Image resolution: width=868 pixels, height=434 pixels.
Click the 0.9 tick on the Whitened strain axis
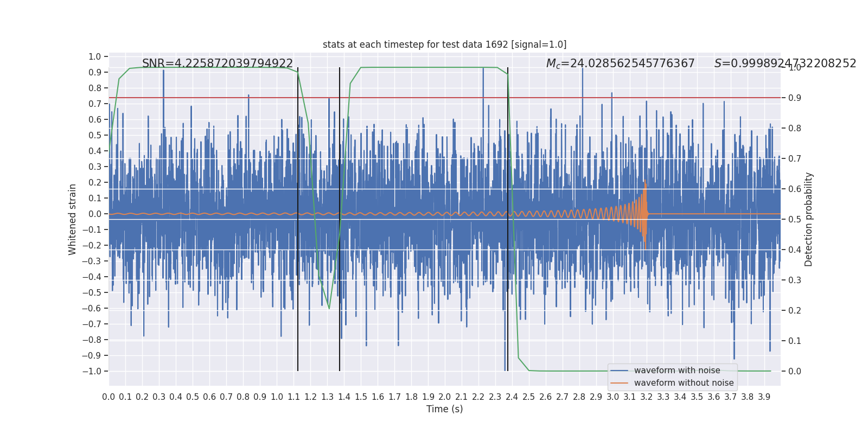click(94, 72)
